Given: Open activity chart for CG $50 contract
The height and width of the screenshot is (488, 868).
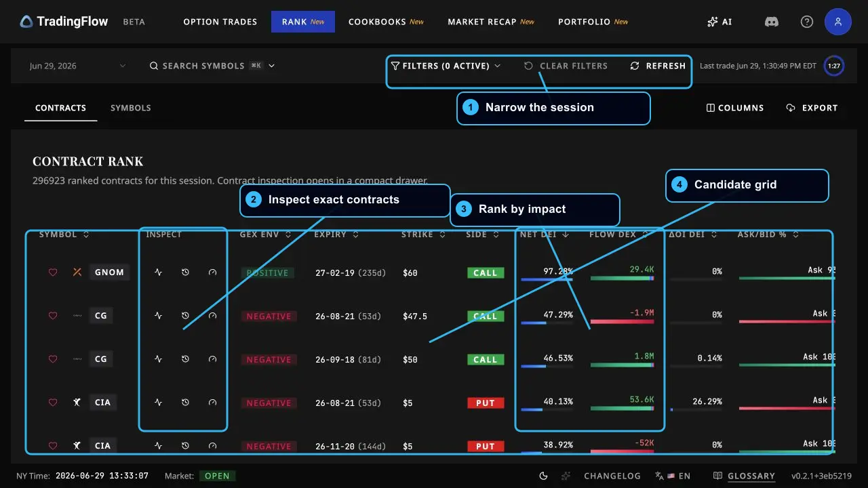Looking at the screenshot, I should click(159, 359).
